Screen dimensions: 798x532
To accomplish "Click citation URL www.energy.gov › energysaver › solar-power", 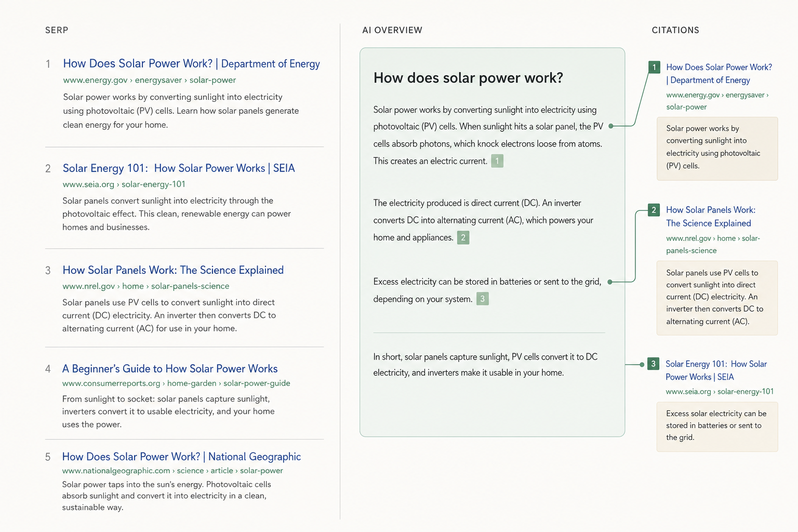I will click(717, 101).
